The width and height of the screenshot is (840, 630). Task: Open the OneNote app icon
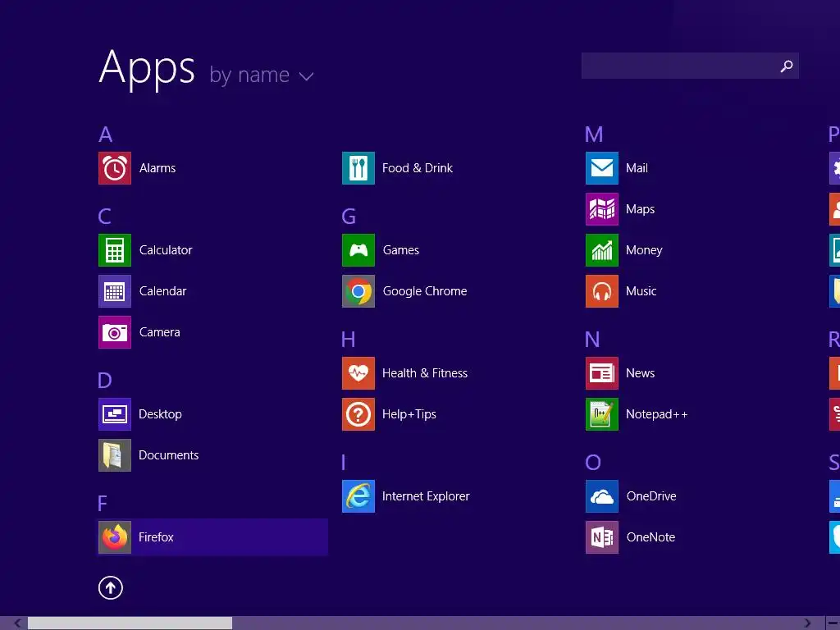point(602,537)
